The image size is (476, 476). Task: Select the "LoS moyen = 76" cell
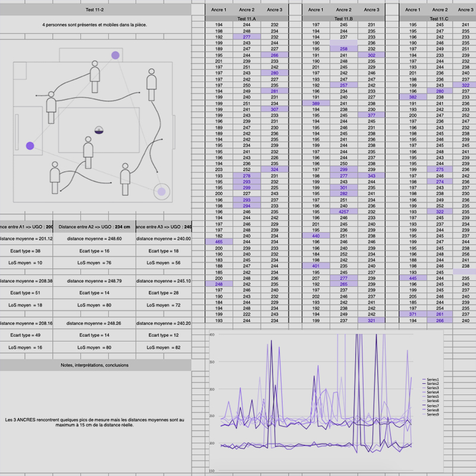(x=95, y=262)
